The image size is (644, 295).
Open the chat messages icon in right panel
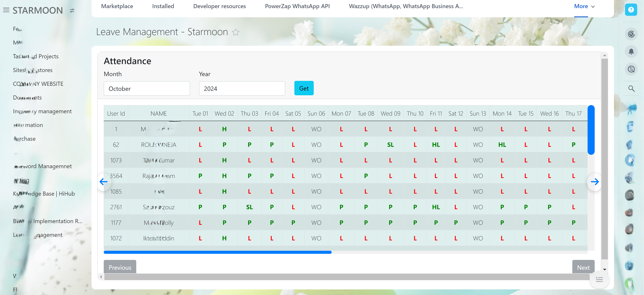pos(631,69)
